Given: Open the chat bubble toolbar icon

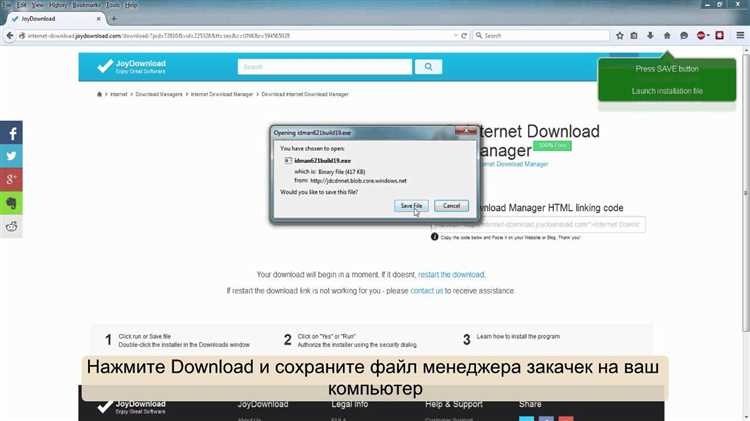Looking at the screenshot, I should 684,36.
